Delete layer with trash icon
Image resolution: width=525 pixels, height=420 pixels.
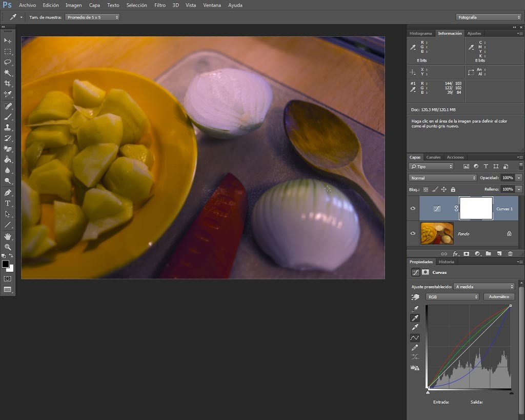click(x=510, y=254)
